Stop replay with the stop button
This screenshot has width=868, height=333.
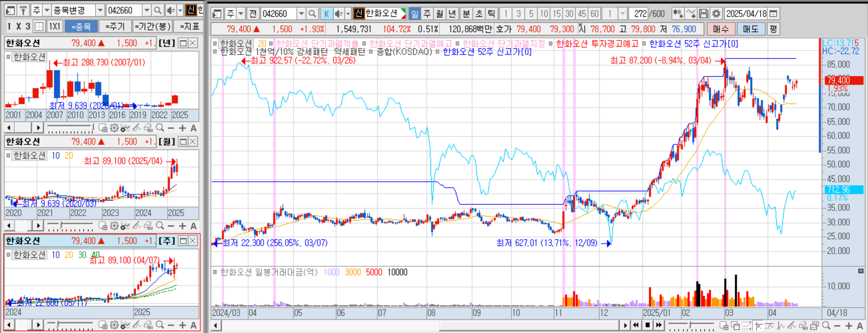(x=648, y=325)
